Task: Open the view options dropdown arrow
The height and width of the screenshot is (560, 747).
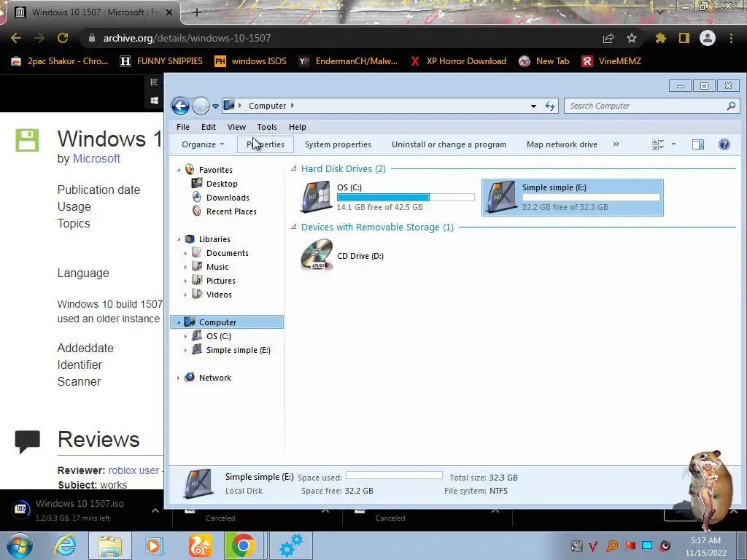Action: (x=673, y=144)
